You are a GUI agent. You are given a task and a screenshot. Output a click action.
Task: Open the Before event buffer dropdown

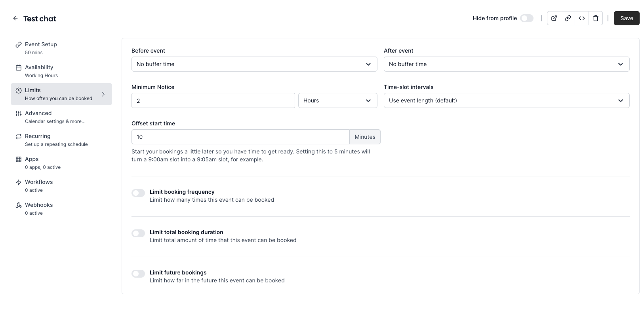point(254,64)
